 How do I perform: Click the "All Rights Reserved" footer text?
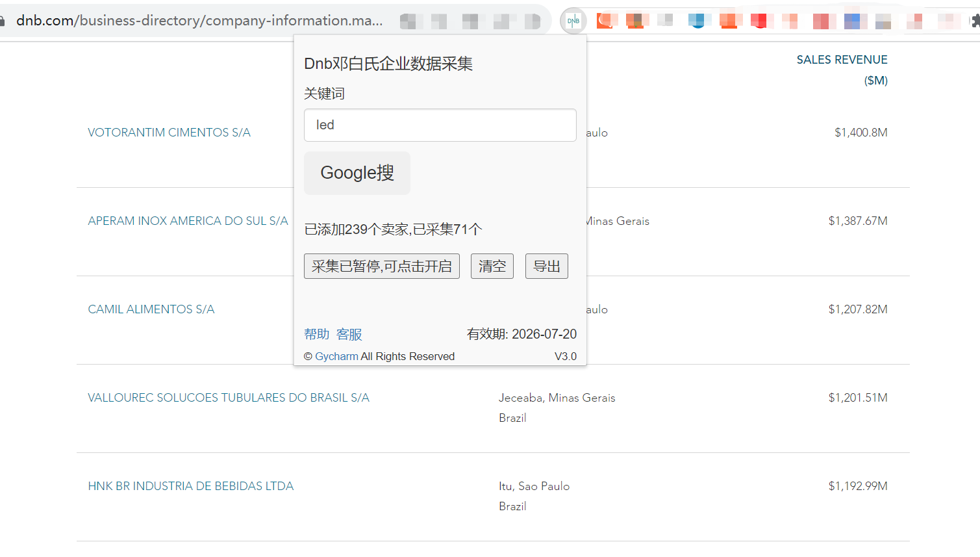tap(408, 356)
